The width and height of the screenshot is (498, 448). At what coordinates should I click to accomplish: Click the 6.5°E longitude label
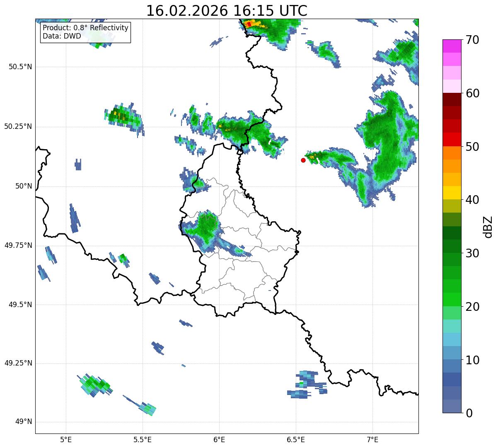click(x=296, y=439)
